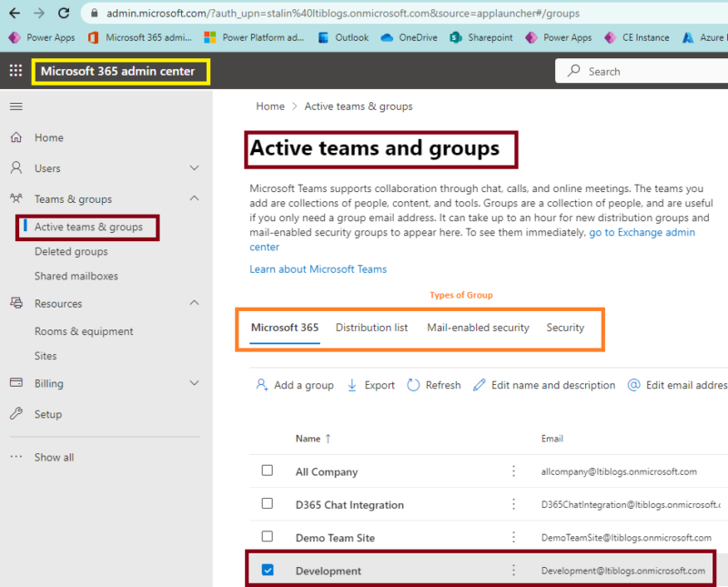Select the Demo Team Site checkbox
Screen dimensions: 728x587
click(x=267, y=536)
